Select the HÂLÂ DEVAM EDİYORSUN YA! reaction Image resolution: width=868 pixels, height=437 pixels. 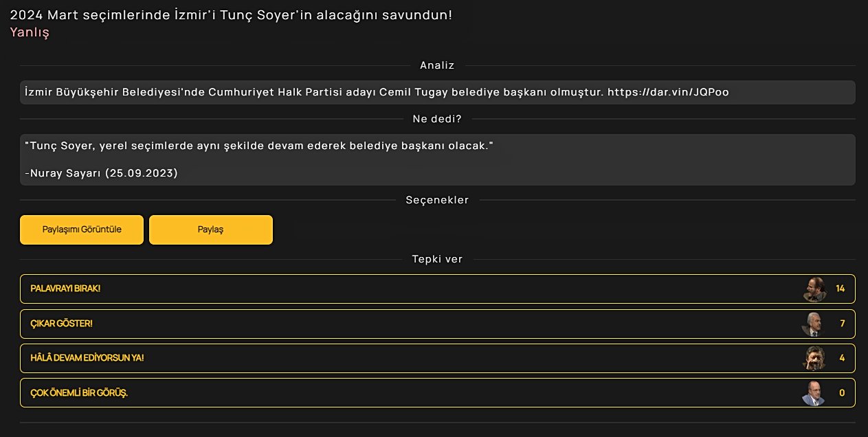[87, 359]
